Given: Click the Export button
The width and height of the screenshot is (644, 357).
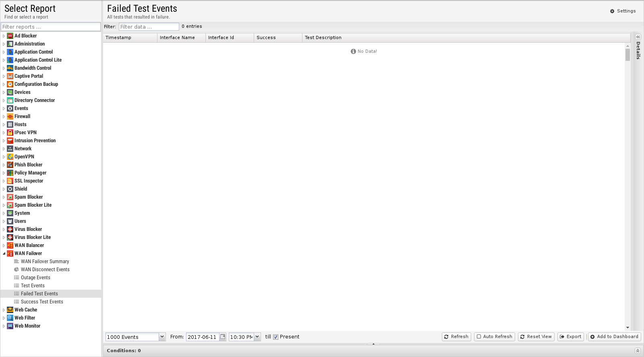Looking at the screenshot, I should 571,337.
